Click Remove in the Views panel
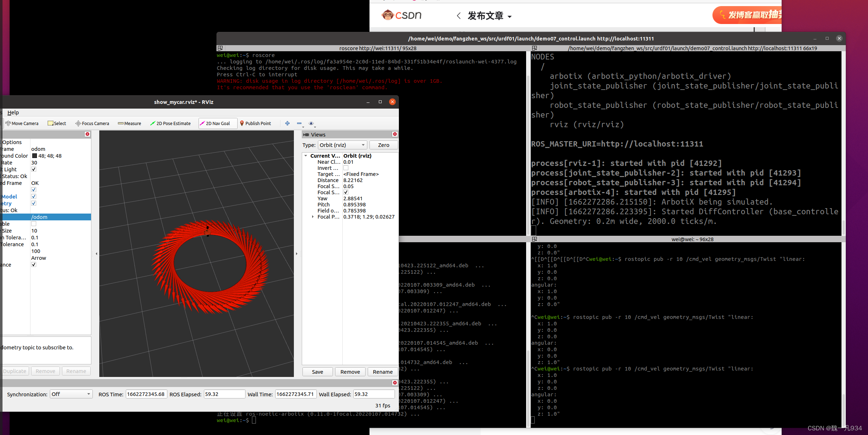Image resolution: width=868 pixels, height=435 pixels. pyautogui.click(x=350, y=372)
